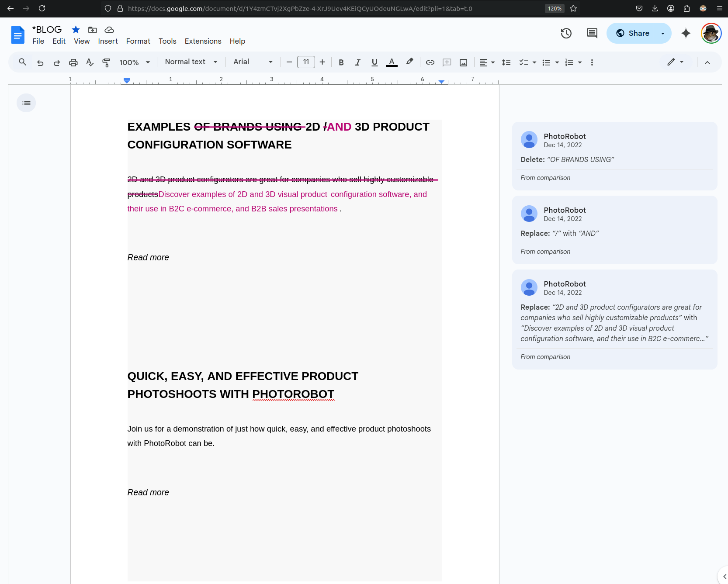This screenshot has height=584, width=728.
Task: Undo last action
Action: [40, 62]
